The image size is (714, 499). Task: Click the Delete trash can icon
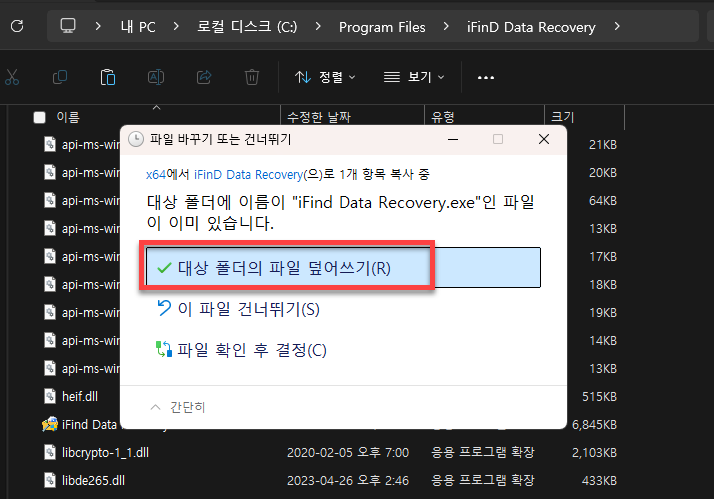coord(252,77)
